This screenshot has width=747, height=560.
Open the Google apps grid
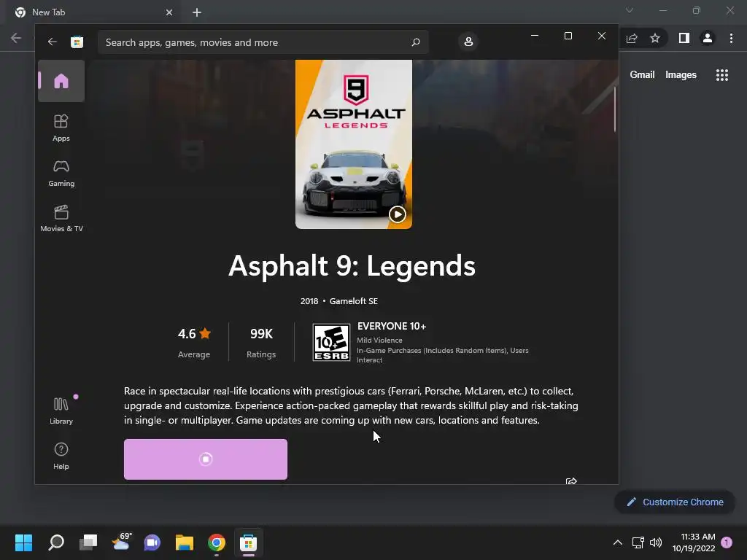722,75
